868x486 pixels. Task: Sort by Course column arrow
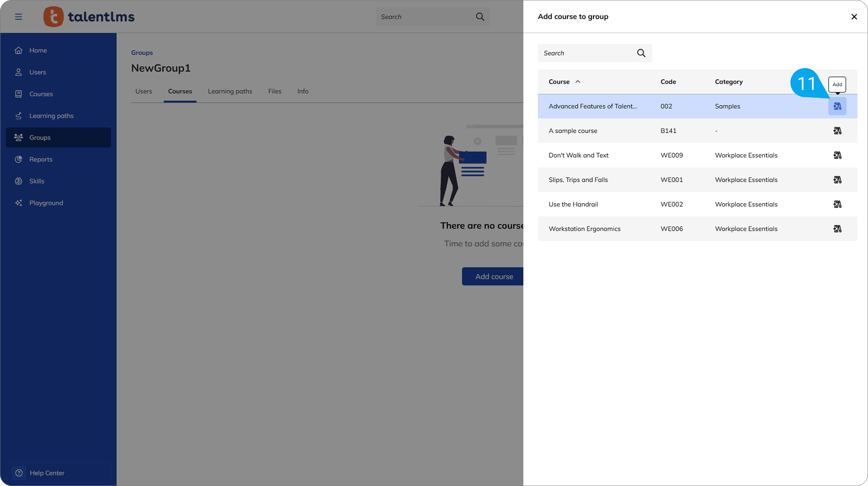click(x=578, y=82)
